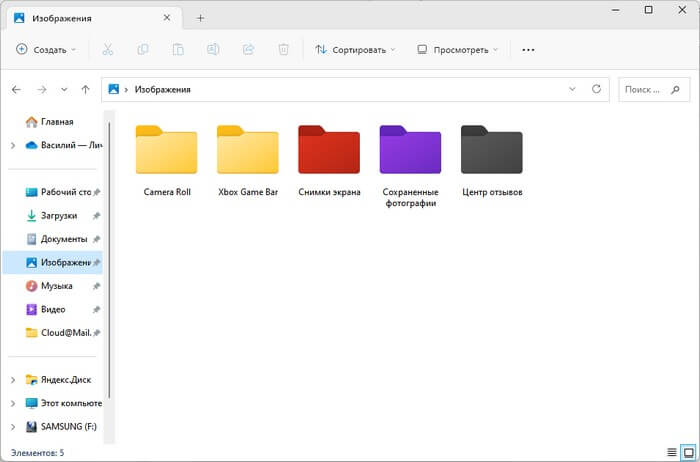Click the Copy icon in toolbar
The height and width of the screenshot is (462, 700).
pos(143,49)
